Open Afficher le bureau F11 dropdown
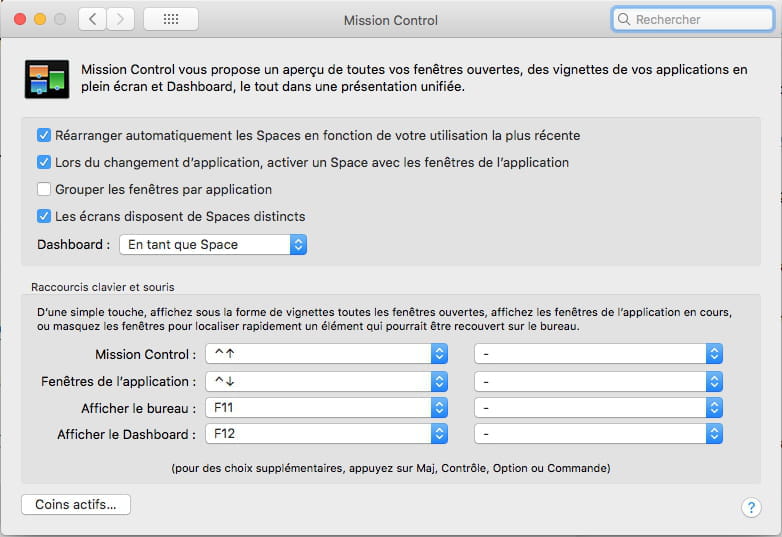The width and height of the screenshot is (782, 537). pos(327,408)
